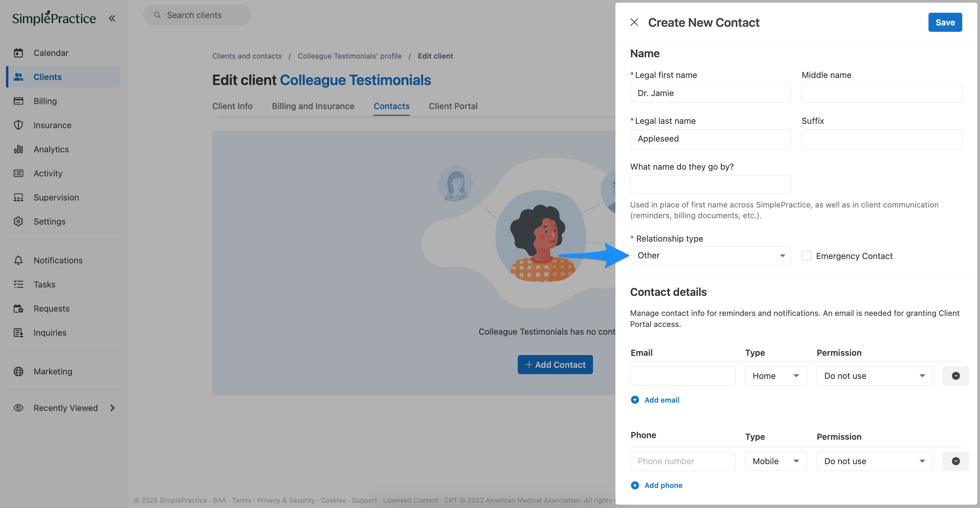Close the Create New Contact panel

(634, 22)
